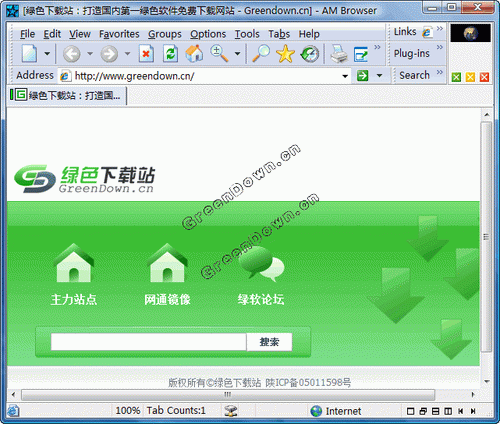The height and width of the screenshot is (424, 500).
Task: Go to Home page via house icon
Action: coord(194,53)
